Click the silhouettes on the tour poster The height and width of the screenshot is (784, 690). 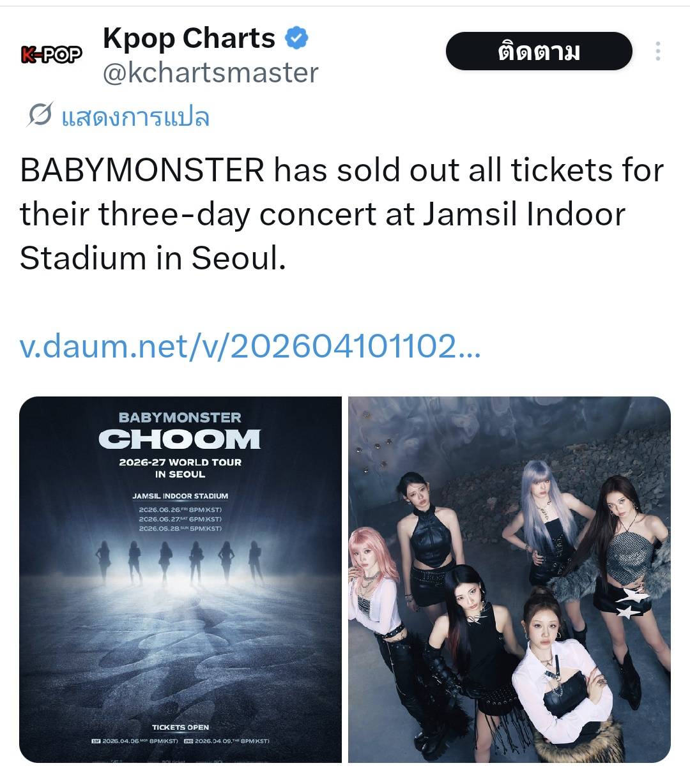click(180, 561)
